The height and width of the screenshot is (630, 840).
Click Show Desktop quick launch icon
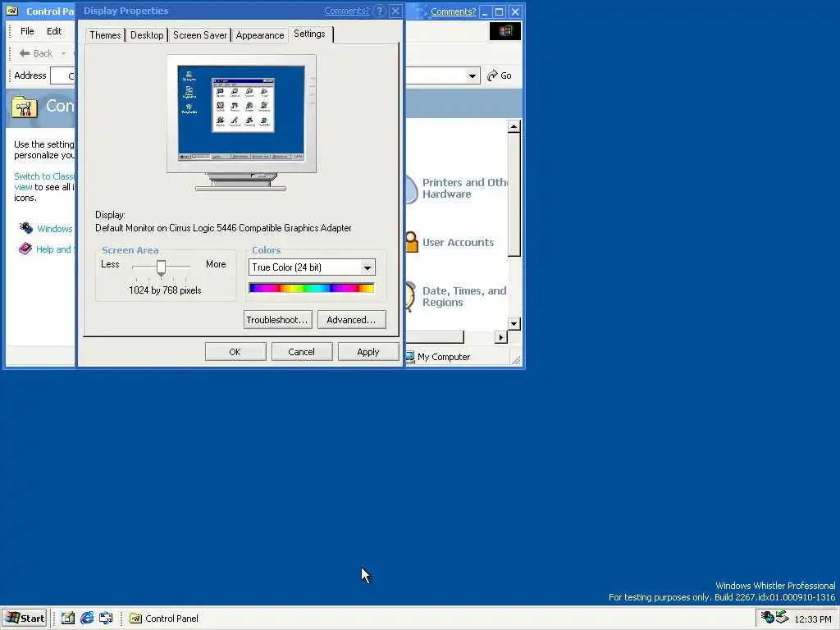pos(67,619)
